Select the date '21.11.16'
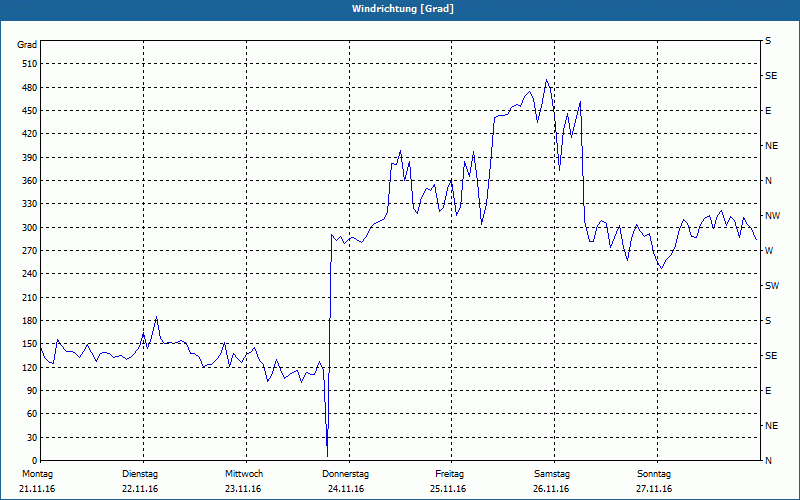 click(37, 489)
